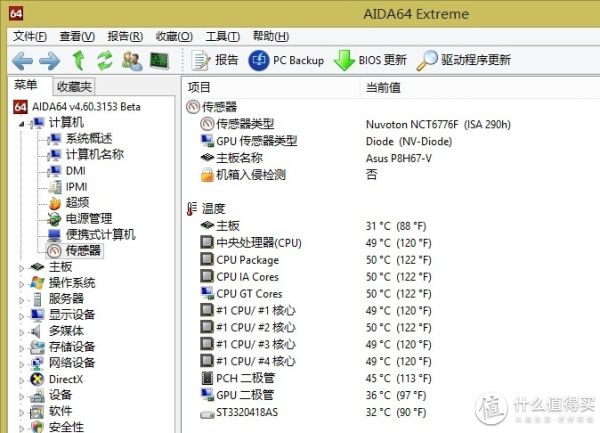Collapse the 计算机 tree node
This screenshot has width=600, height=433.
coord(21,124)
